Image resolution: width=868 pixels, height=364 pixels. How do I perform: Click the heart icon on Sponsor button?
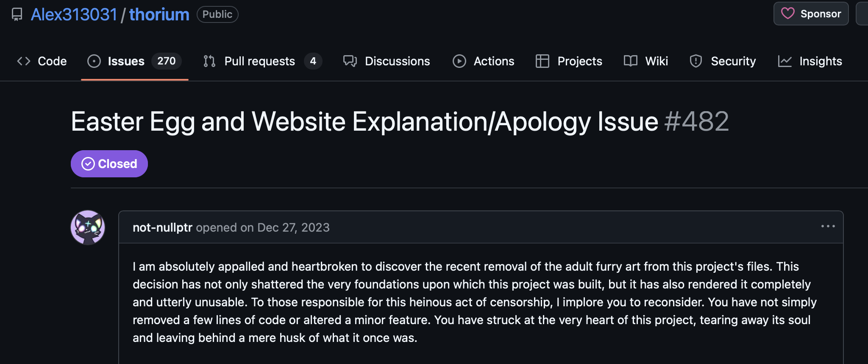click(788, 14)
